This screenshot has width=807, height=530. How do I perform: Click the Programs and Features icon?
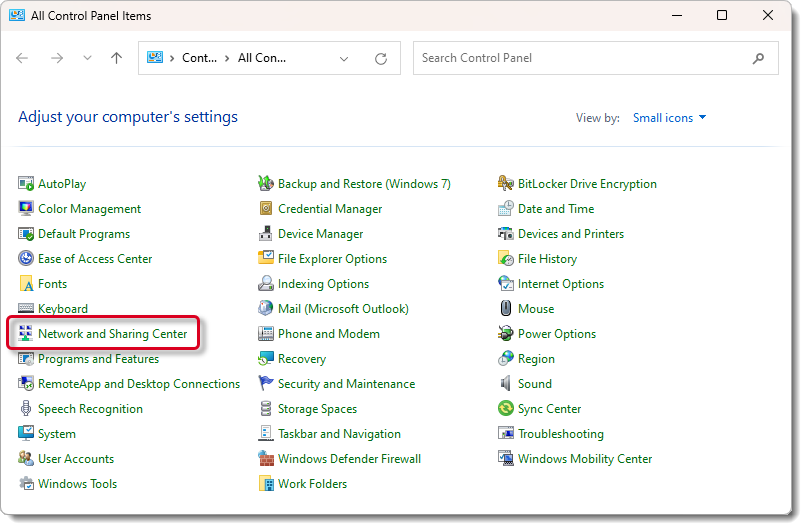[x=26, y=358]
